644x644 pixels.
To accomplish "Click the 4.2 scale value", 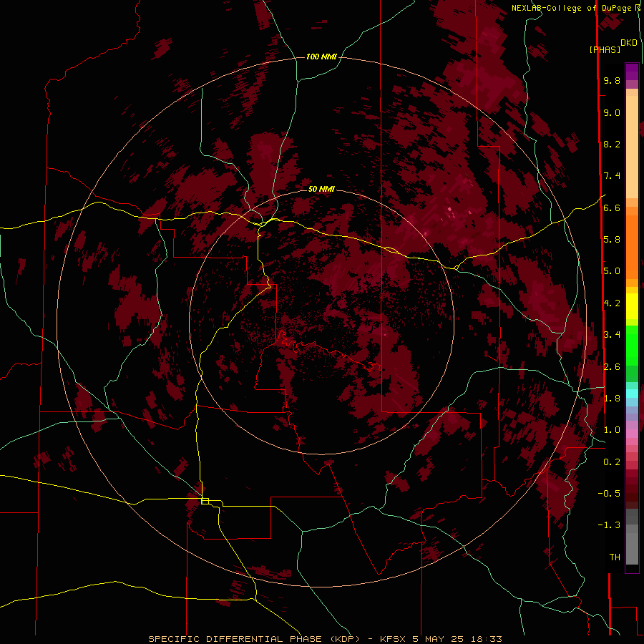I will click(612, 303).
